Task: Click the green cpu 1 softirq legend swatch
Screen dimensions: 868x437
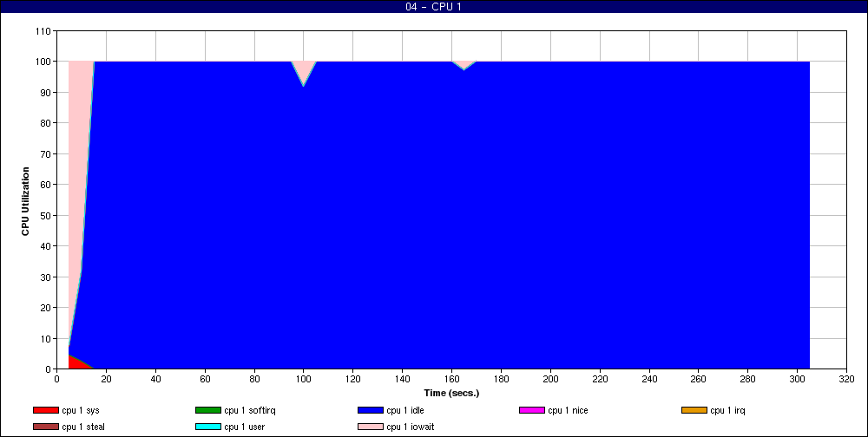Action: point(208,410)
